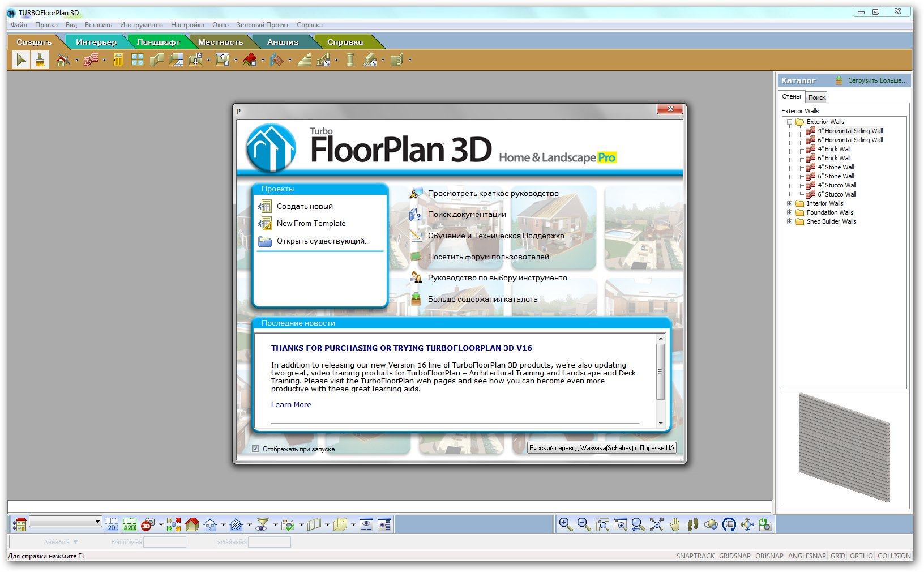Click the Learn More link
The image size is (924, 572).
tap(291, 405)
